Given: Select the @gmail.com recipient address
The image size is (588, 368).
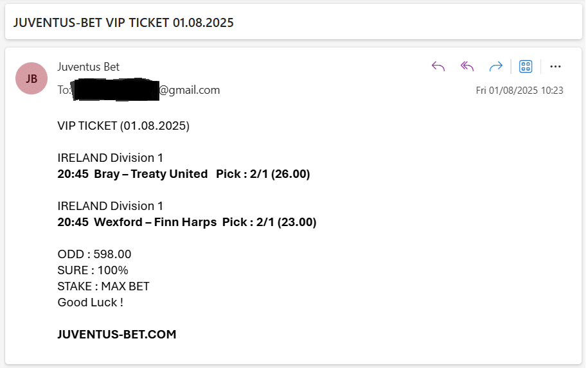Looking at the screenshot, I should (190, 90).
